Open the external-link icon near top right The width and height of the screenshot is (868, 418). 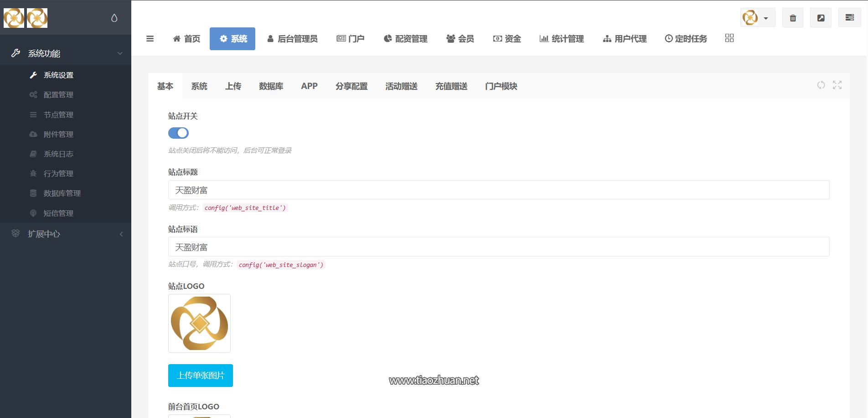821,17
